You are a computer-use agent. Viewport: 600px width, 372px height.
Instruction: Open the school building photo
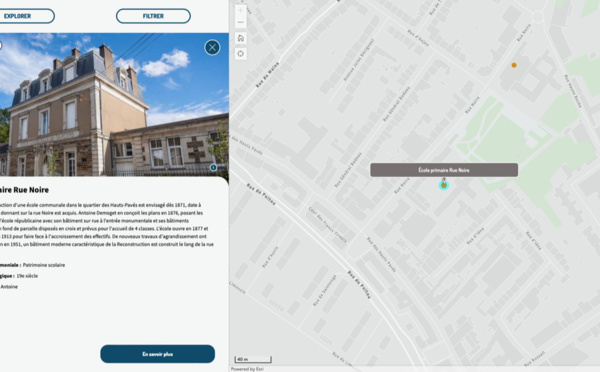tap(114, 104)
